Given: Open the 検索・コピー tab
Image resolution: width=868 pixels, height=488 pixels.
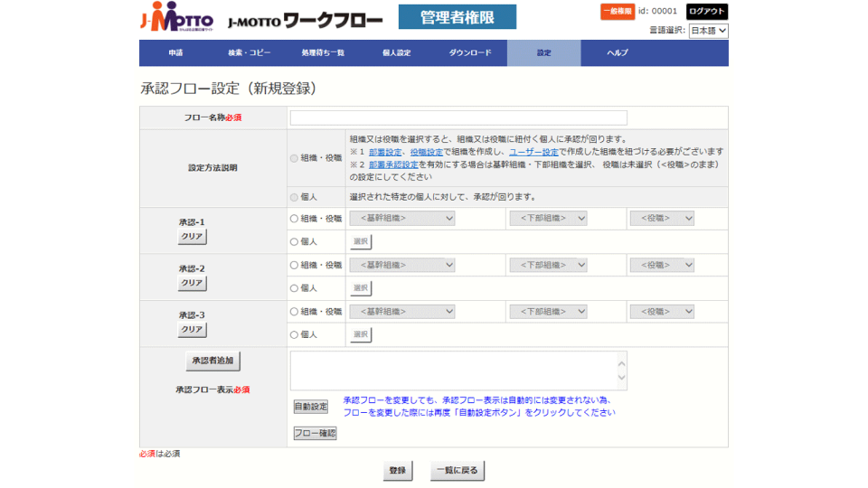Looking at the screenshot, I should tap(250, 53).
